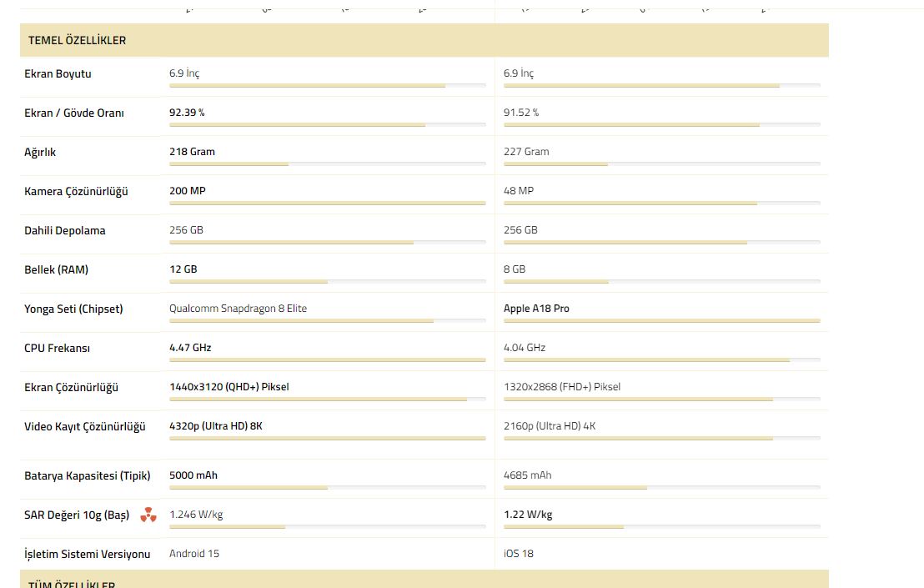Select the Video Kayıt Çözünürlüğü label
Screen dimensions: 924x588
[x=85, y=426]
